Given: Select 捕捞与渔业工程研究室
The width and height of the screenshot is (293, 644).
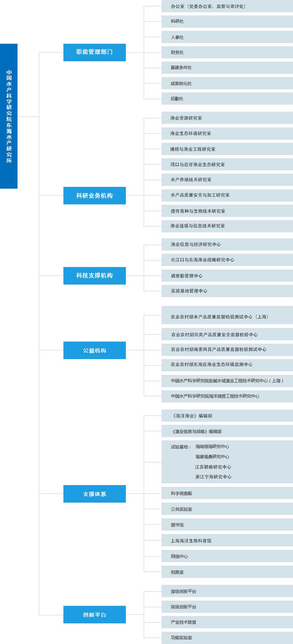Looking at the screenshot, I should tap(227, 149).
